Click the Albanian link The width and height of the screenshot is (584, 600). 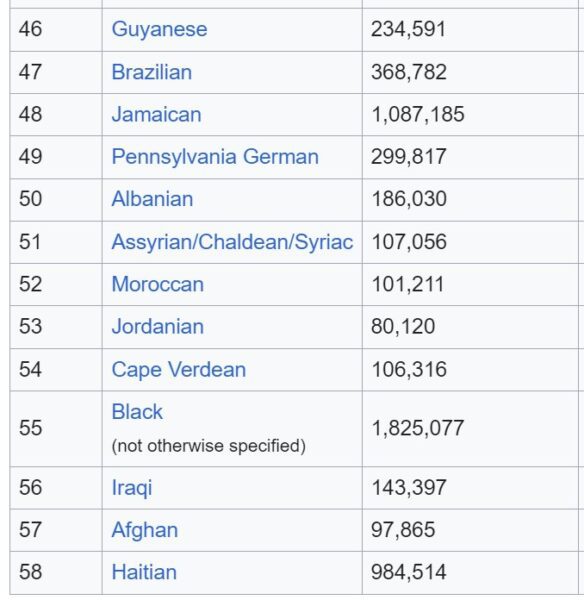(152, 199)
